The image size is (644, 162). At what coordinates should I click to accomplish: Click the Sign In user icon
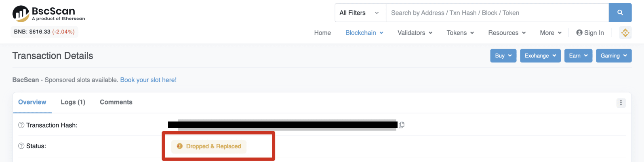coord(579,33)
